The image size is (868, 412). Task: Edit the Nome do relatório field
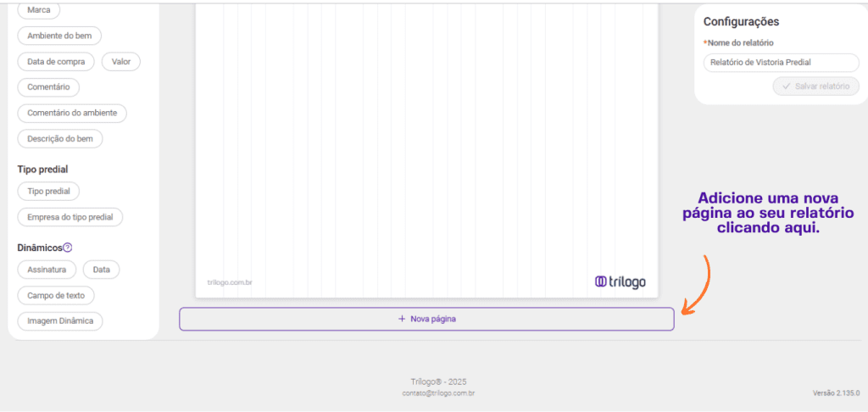pos(781,62)
